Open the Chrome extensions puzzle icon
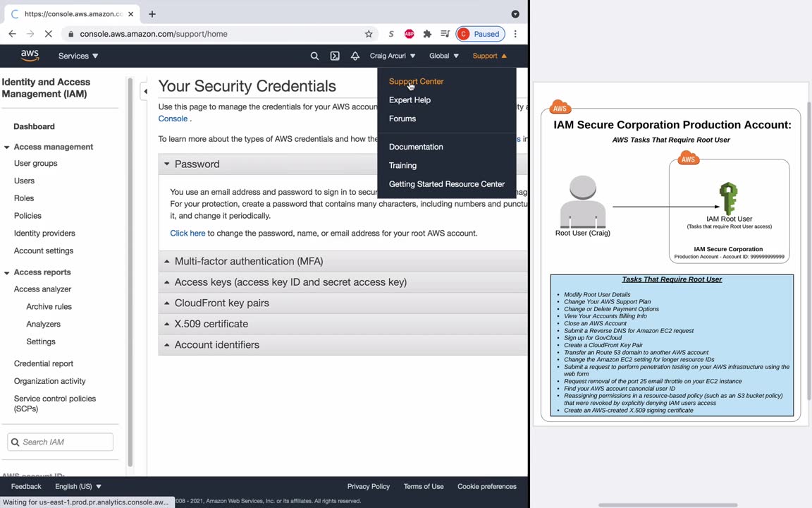 click(427, 34)
